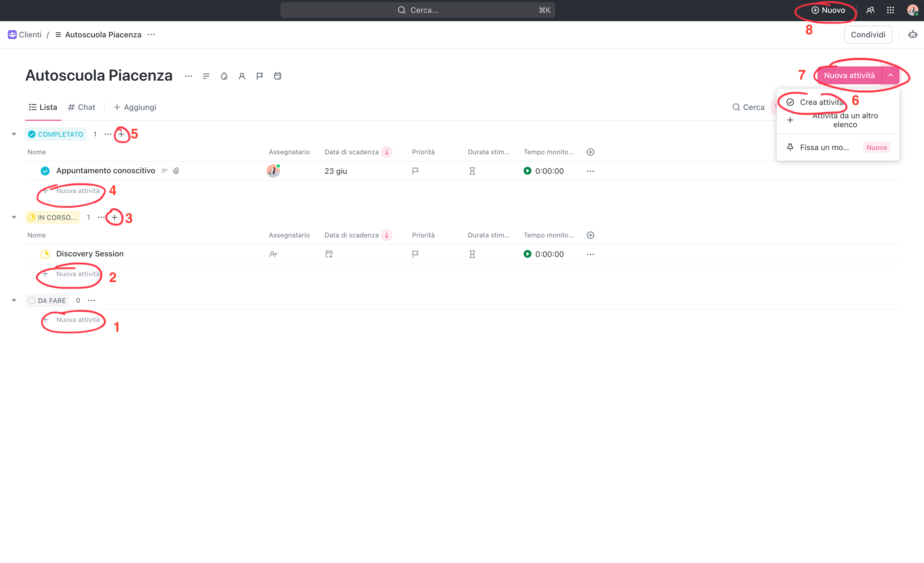Viewport: 924px width, 563px height.
Task: Open the Clienti space breadcrumb
Action: point(25,35)
